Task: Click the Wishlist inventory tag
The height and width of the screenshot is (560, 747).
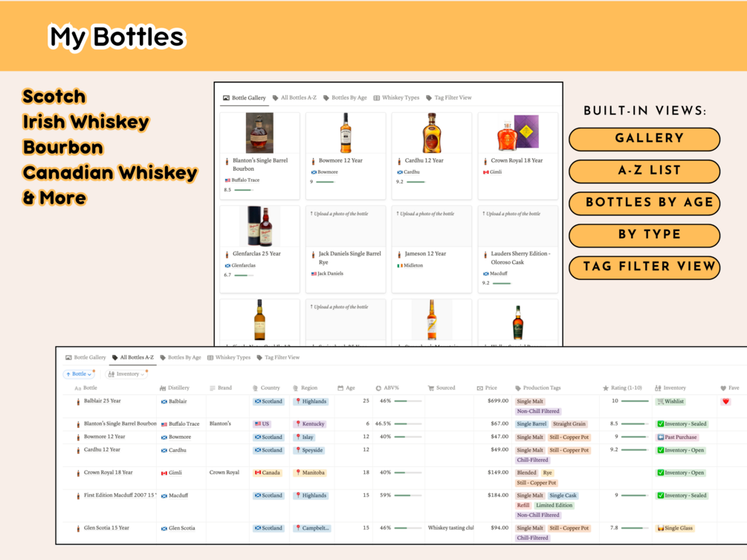Action: [x=670, y=401]
